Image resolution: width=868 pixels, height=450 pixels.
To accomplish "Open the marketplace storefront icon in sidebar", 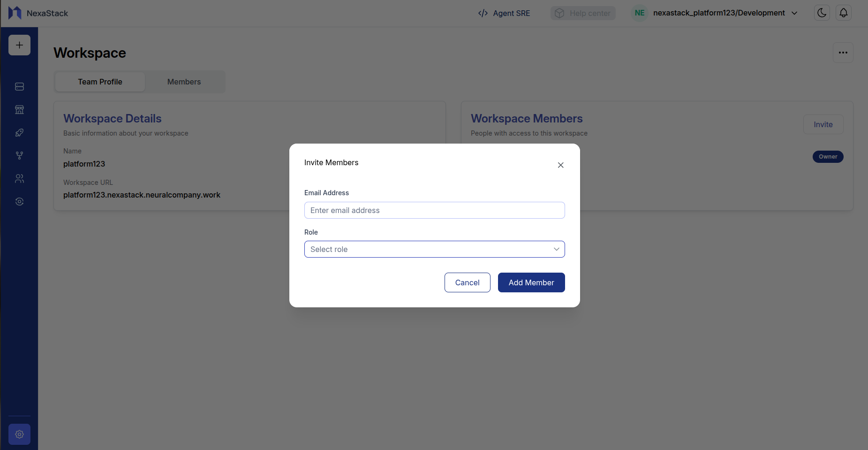I will click(x=19, y=109).
